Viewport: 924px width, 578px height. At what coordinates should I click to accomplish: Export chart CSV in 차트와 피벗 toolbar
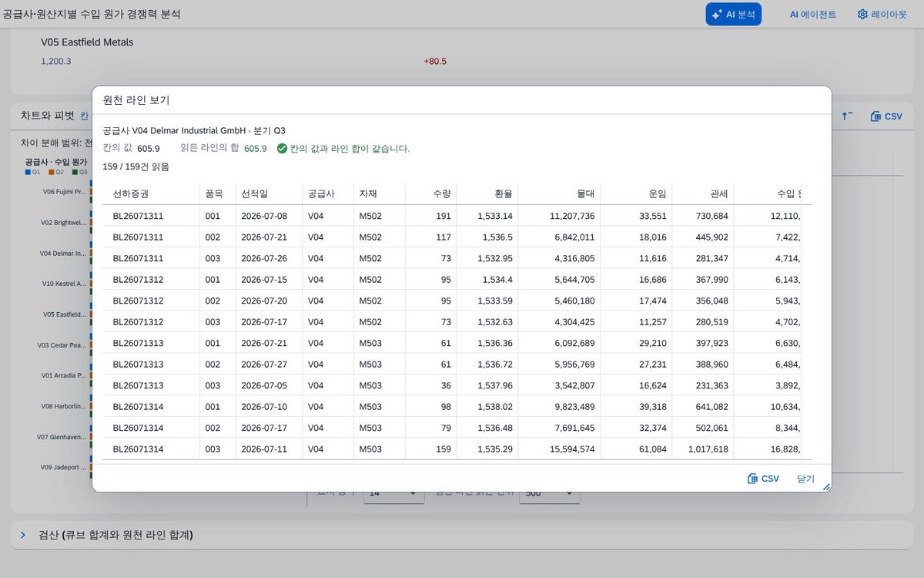pos(885,116)
